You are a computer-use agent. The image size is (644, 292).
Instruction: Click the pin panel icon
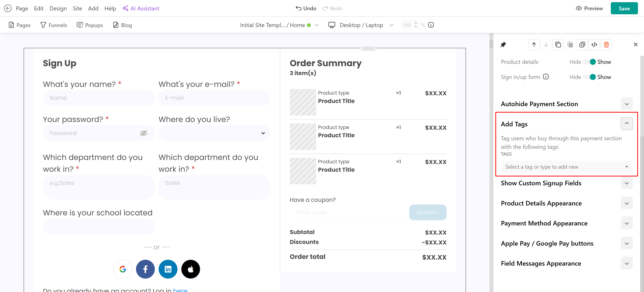pyautogui.click(x=503, y=45)
